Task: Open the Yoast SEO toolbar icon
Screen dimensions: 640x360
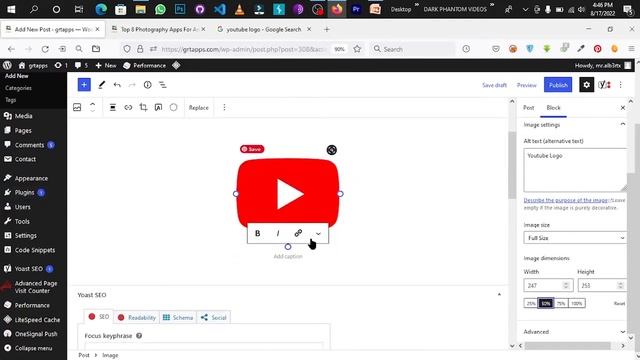Action: 604,85
